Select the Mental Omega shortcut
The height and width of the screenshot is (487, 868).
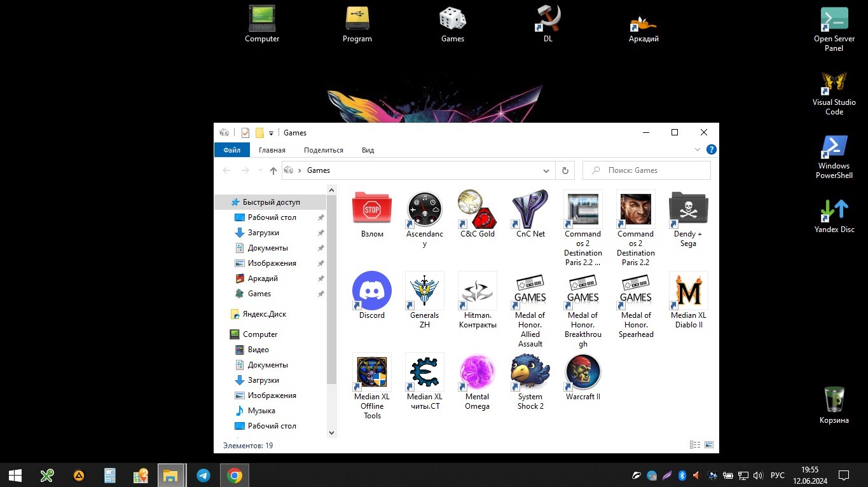478,381
